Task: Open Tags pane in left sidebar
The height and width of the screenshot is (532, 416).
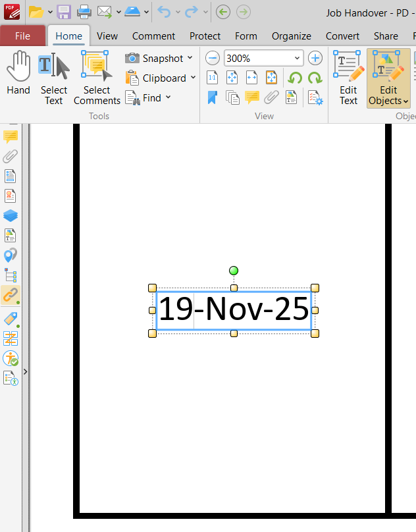Action: [x=11, y=319]
